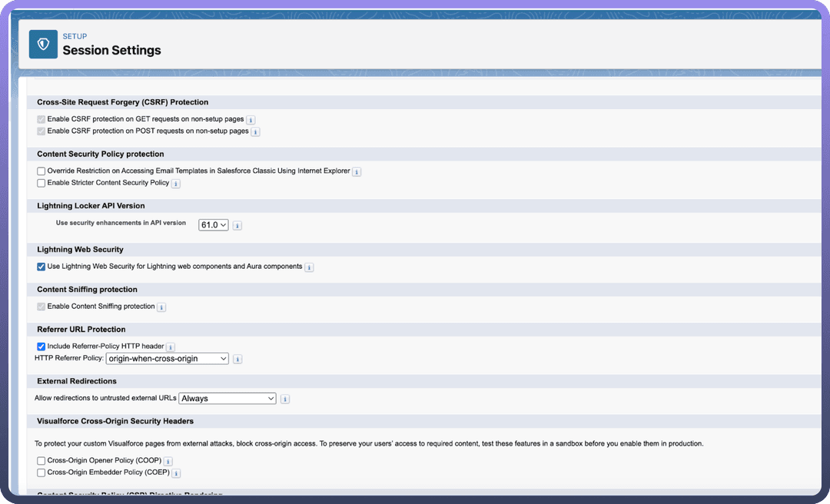Click info icon next to Cross-Origin Embedder Policy

point(176,473)
